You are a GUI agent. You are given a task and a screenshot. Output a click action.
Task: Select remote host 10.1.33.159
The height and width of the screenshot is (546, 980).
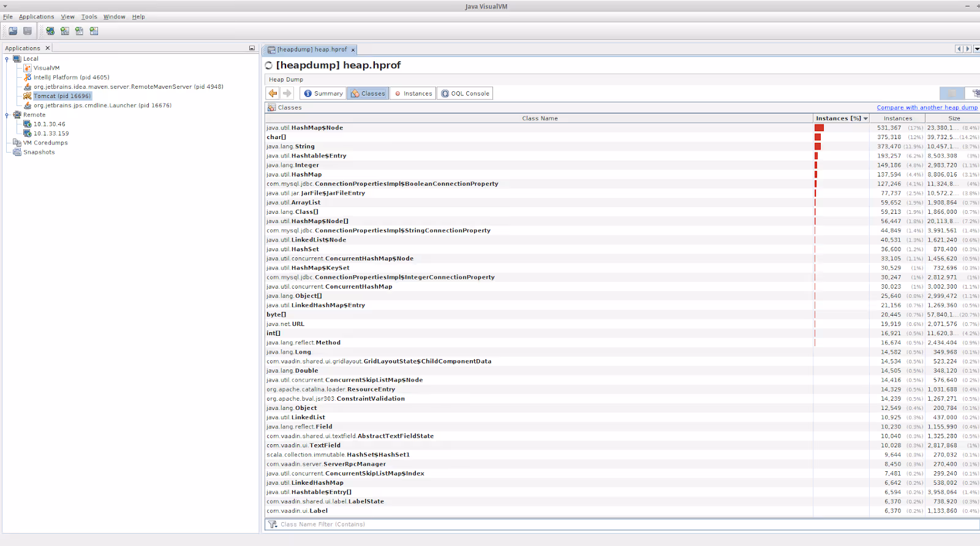(51, 133)
